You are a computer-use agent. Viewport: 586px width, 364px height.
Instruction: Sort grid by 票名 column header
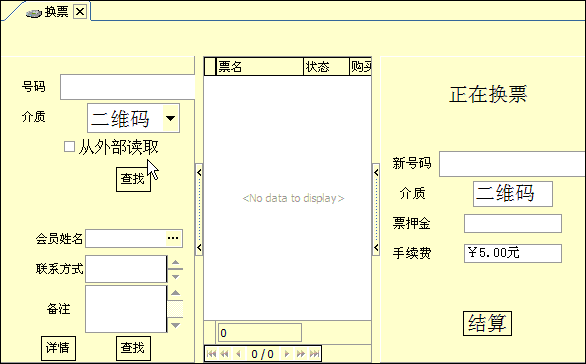pyautogui.click(x=260, y=67)
